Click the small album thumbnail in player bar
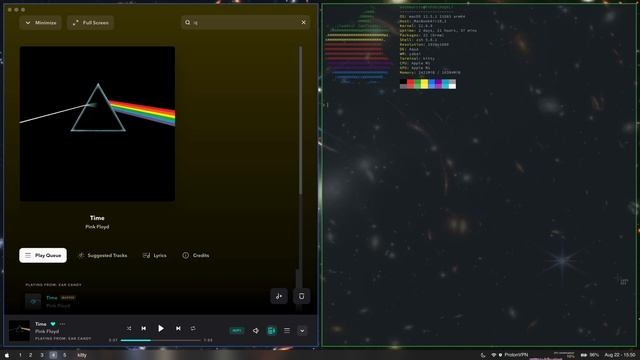This screenshot has height=360, width=640. 19,331
